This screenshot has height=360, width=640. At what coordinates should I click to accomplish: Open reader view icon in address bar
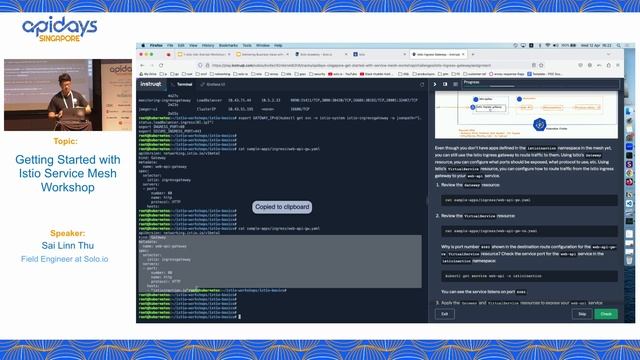[533, 65]
